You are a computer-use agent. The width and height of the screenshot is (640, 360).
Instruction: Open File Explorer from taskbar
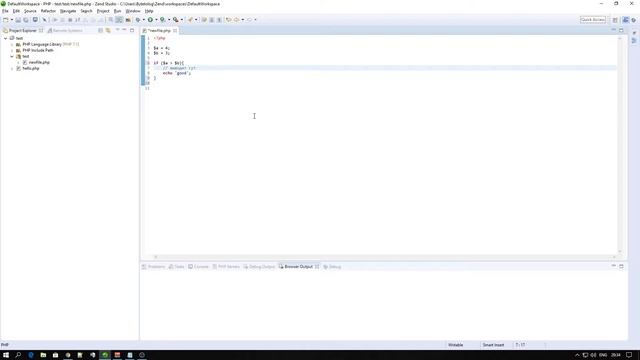pyautogui.click(x=43, y=355)
